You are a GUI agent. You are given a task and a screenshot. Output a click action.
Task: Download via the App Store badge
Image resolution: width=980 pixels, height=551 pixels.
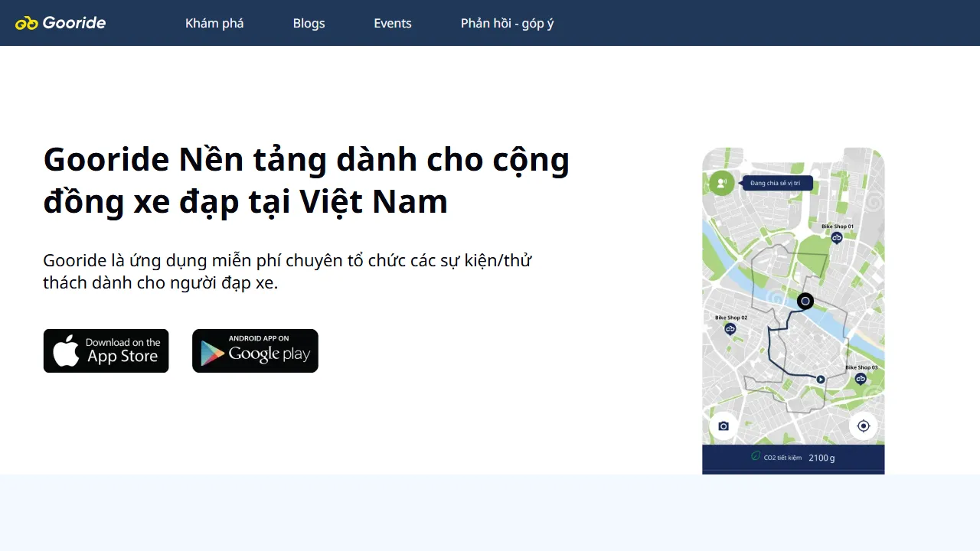click(x=106, y=350)
